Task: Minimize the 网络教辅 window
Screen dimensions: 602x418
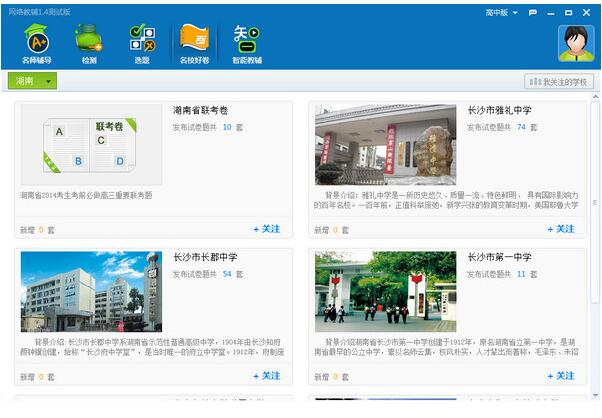Action: 551,13
